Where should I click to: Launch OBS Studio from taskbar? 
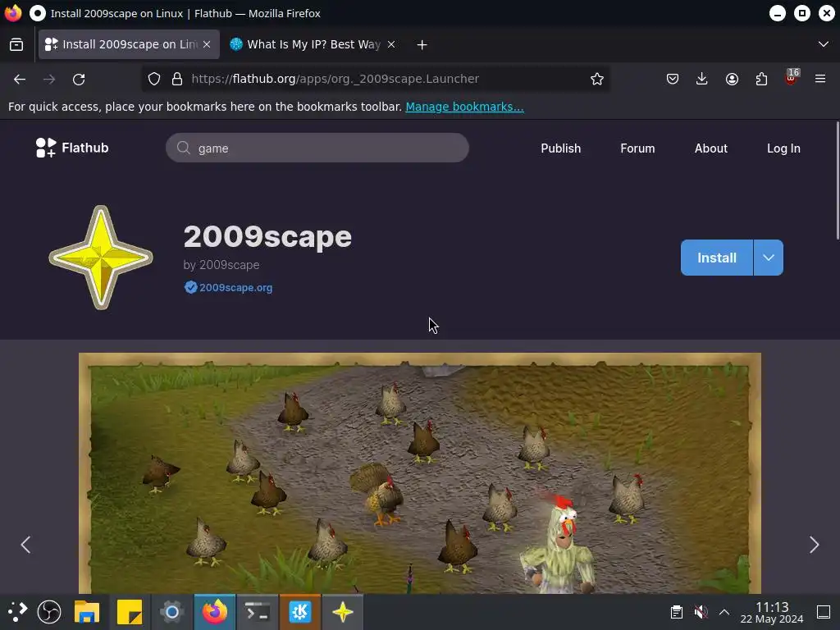[x=49, y=612]
